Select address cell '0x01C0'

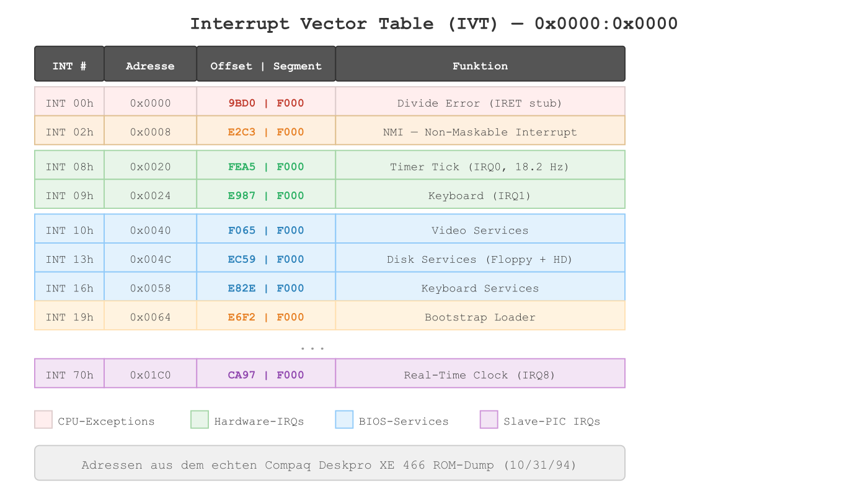[x=151, y=373]
